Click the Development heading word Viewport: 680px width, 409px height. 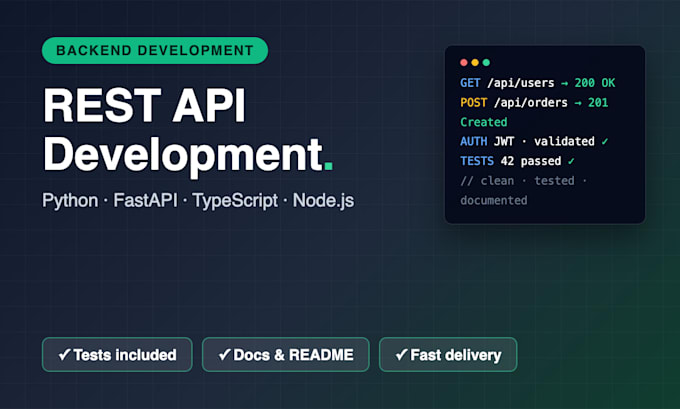pos(183,155)
